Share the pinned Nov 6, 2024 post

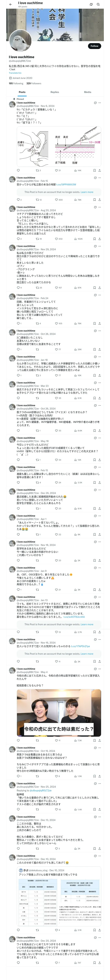(x=99, y=170)
